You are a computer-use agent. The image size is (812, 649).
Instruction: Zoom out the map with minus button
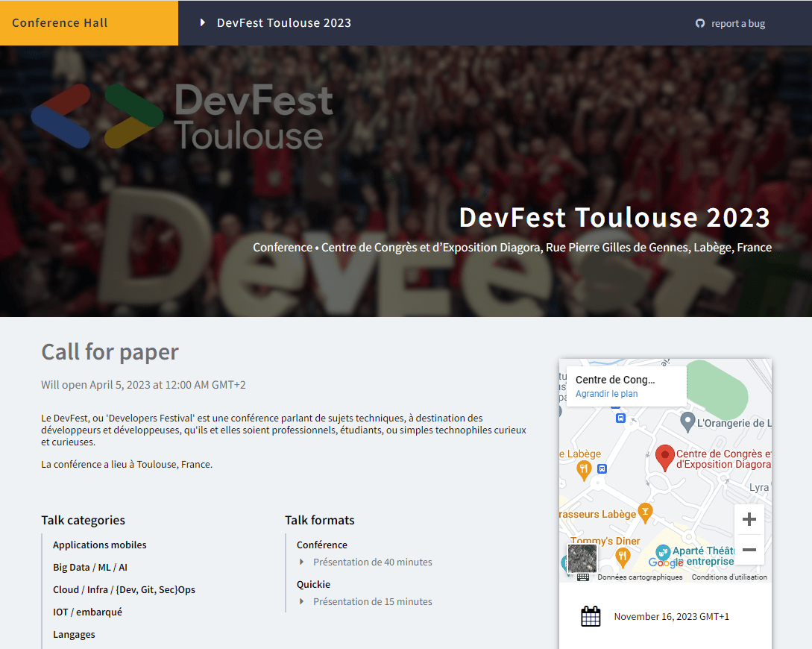749,550
